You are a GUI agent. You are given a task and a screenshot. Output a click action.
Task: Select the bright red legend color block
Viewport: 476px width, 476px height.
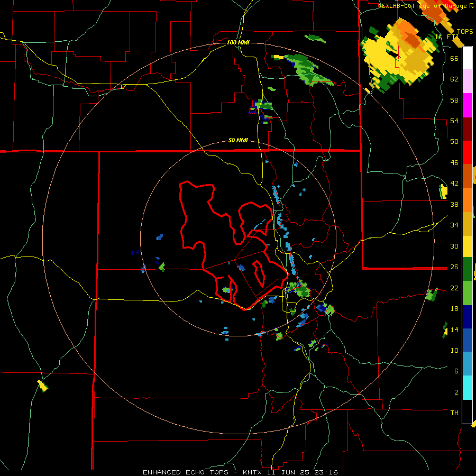pos(467,152)
